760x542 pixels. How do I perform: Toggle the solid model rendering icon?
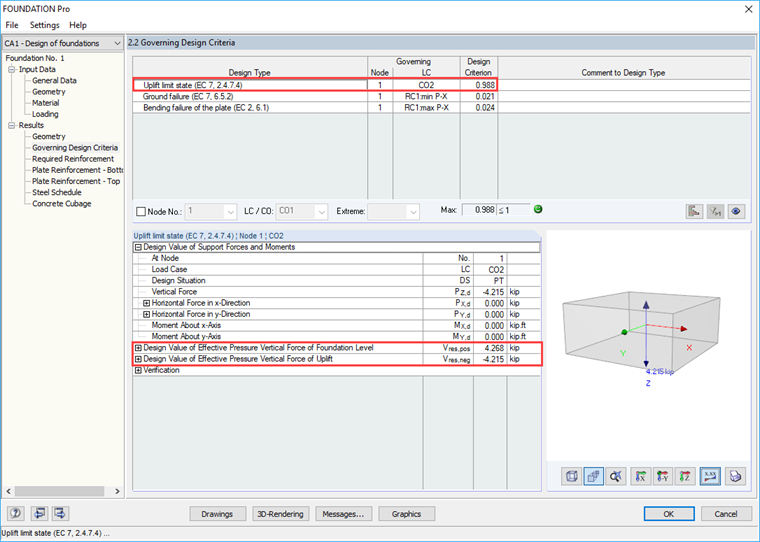(593, 477)
